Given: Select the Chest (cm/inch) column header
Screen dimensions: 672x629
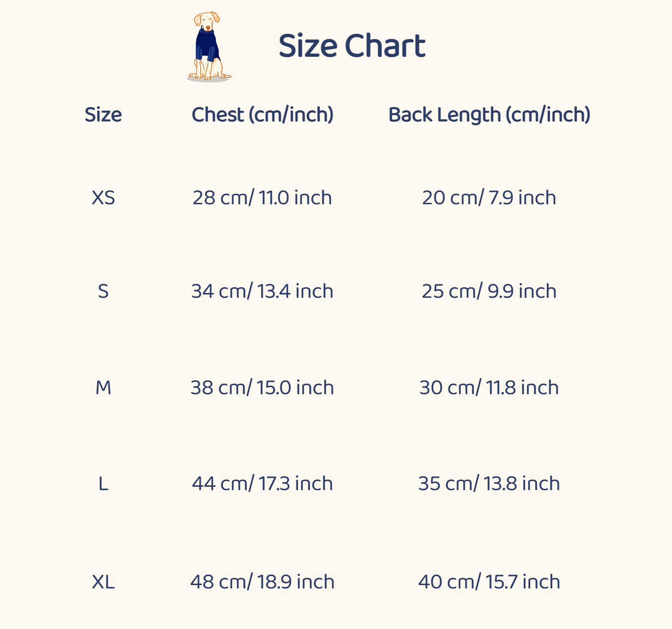Looking at the screenshot, I should pos(262,115).
